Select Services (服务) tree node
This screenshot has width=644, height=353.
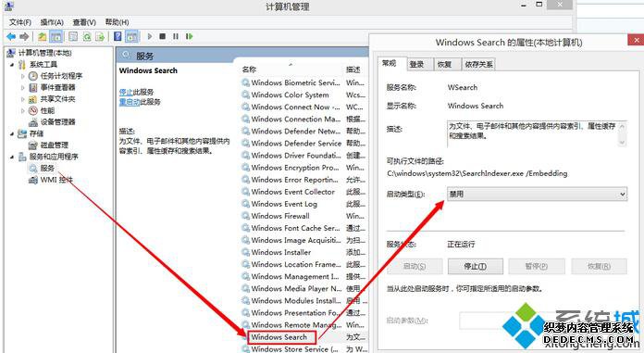coord(47,169)
